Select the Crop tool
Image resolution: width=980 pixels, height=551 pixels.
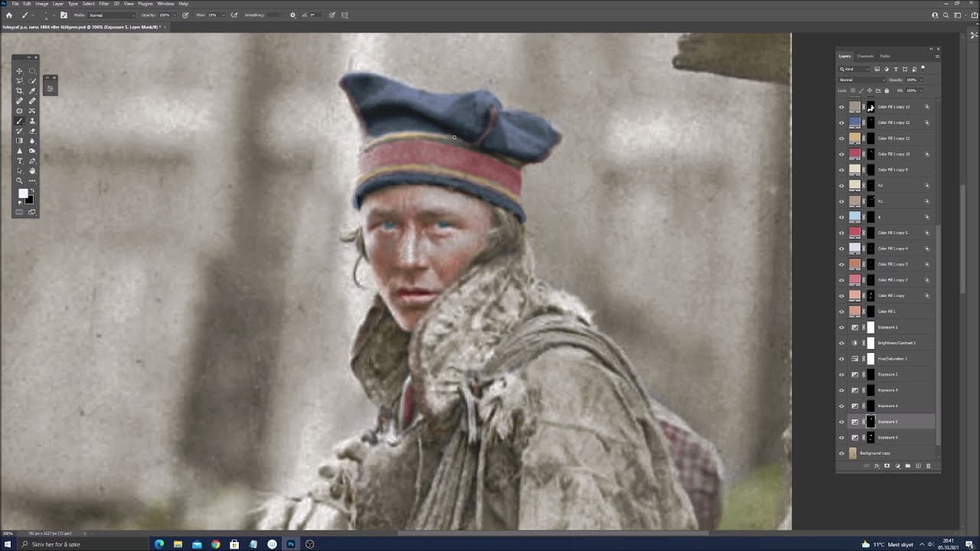[x=19, y=91]
